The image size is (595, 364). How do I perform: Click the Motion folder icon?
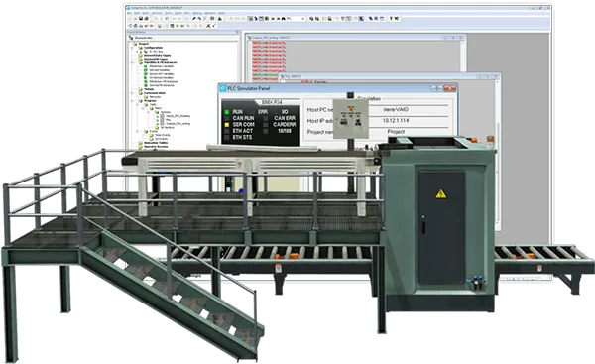141,89
